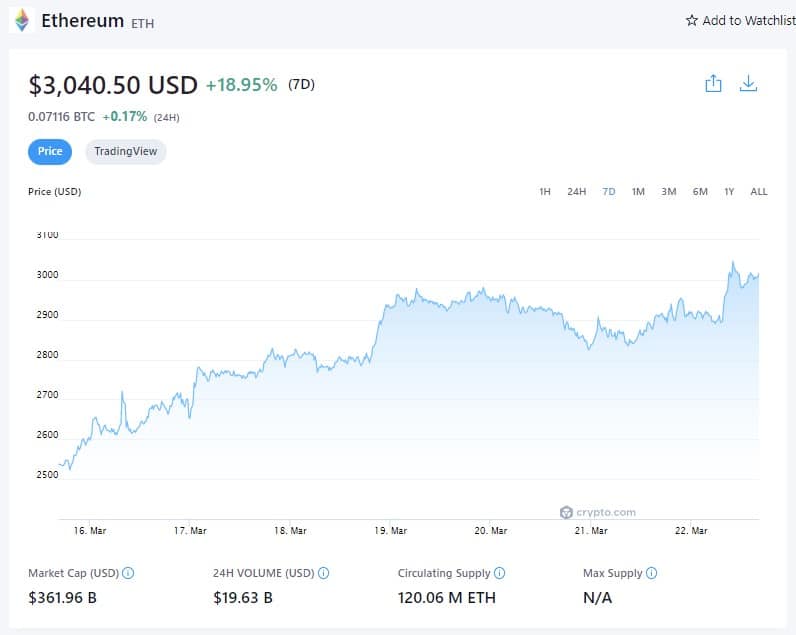The width and height of the screenshot is (796, 635).
Task: Click the +18.95% weekly change value
Action: pos(242,85)
